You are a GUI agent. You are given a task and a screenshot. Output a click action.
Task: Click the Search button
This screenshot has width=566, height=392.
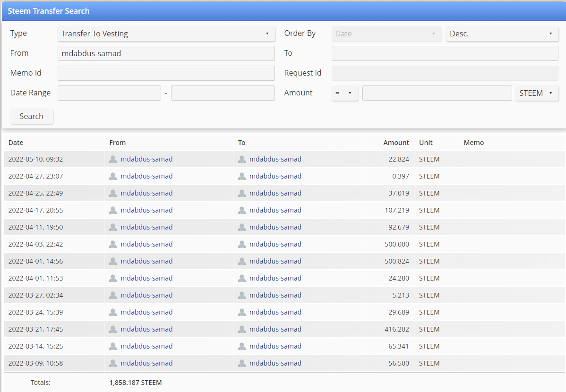click(31, 116)
